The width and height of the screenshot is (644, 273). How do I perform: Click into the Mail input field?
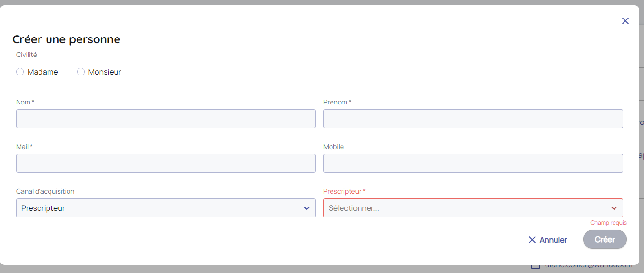(x=166, y=163)
